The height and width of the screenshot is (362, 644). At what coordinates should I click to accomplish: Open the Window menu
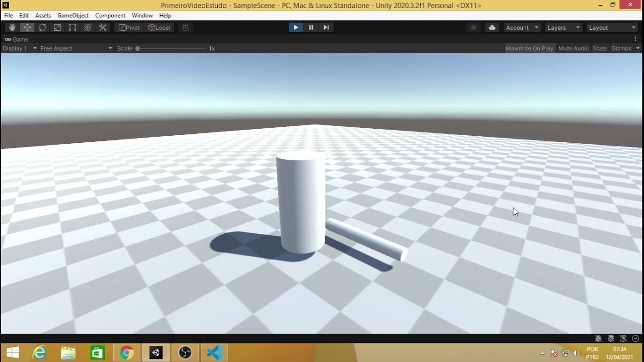pyautogui.click(x=142, y=16)
